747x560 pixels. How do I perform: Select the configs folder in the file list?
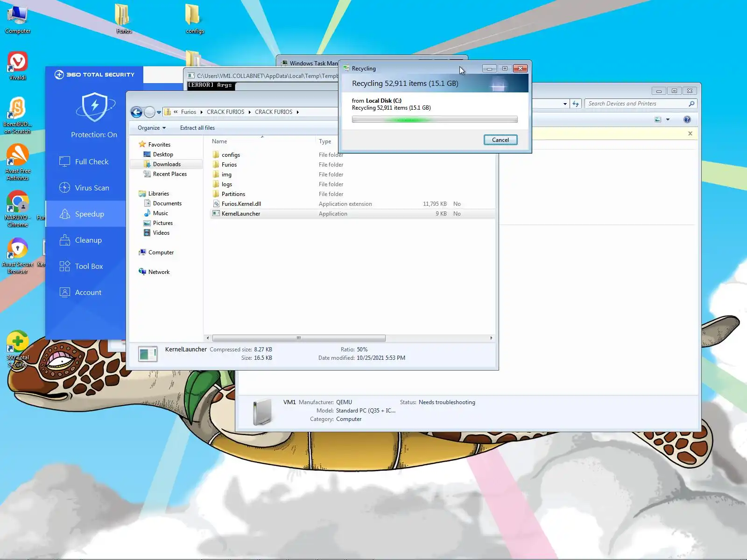(353, 155)
